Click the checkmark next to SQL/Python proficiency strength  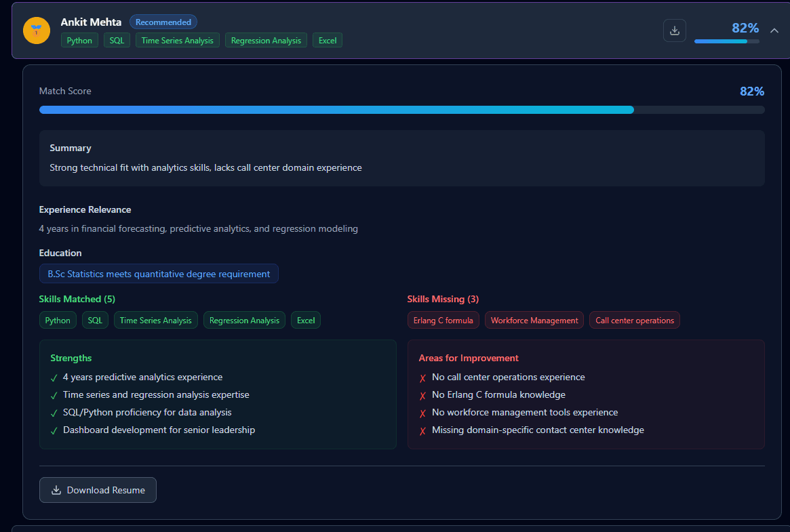[54, 412]
